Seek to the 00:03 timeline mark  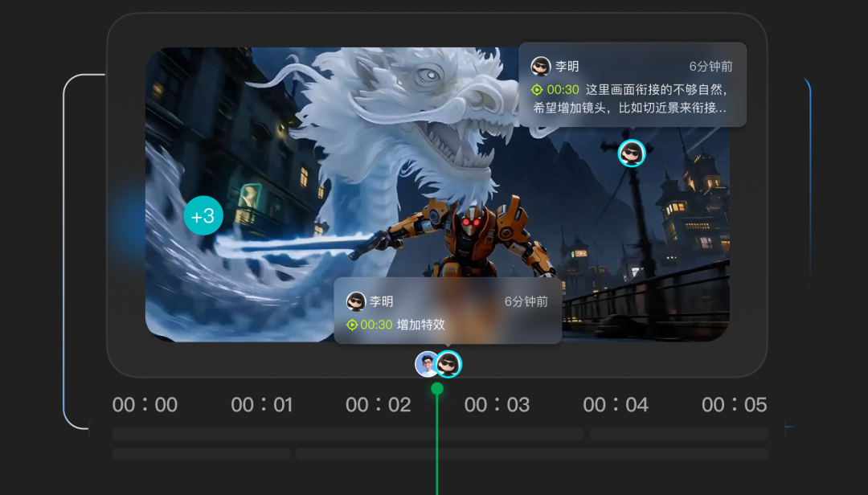pyautogui.click(x=497, y=405)
